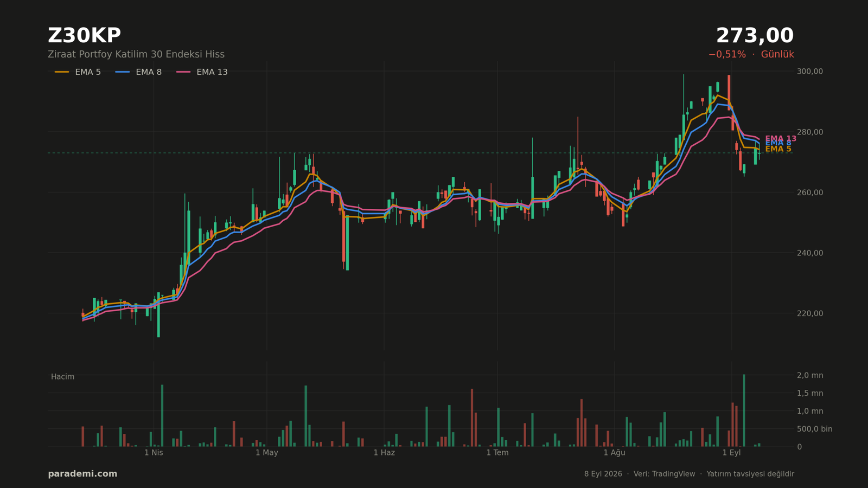Click the '1 Eyl' date axis label
Image resolution: width=868 pixels, height=488 pixels.
731,453
